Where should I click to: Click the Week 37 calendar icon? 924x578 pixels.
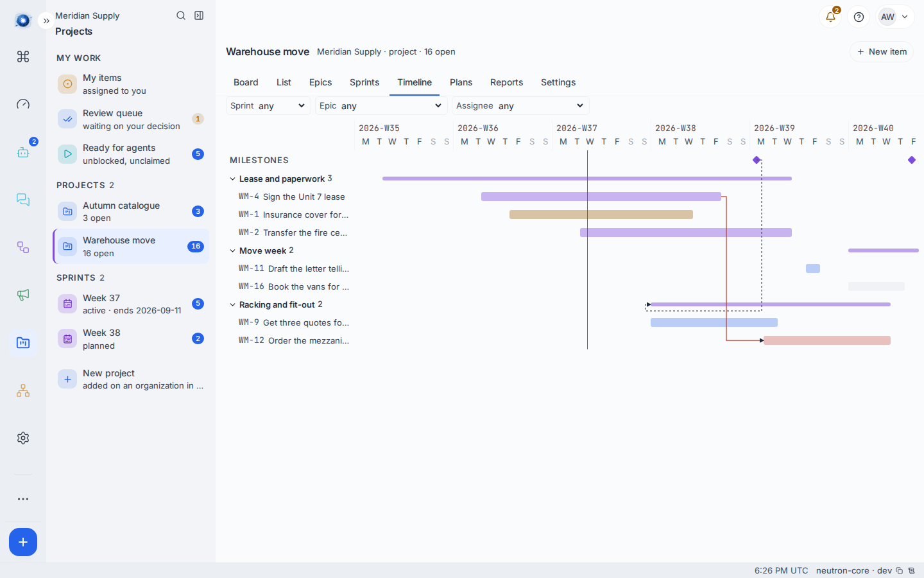67,304
